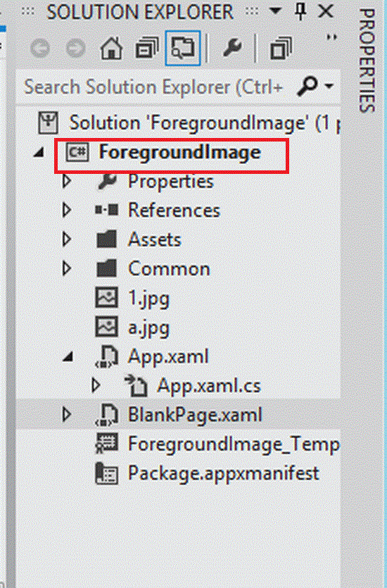Click the toolbar overflow chevron
The image size is (387, 588).
(x=331, y=37)
